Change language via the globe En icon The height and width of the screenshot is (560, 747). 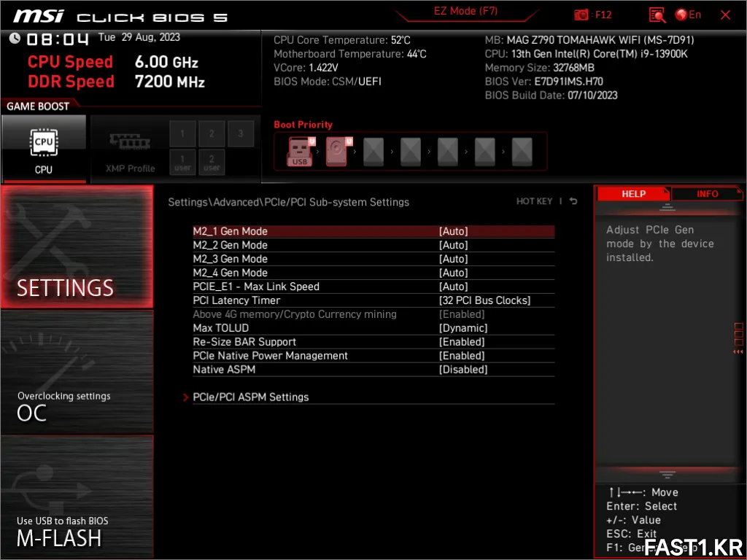pos(688,15)
